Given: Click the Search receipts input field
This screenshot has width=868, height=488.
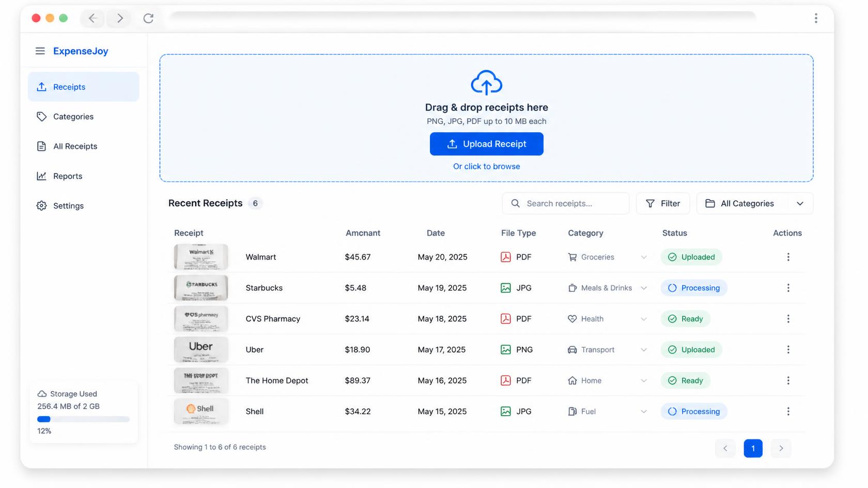Looking at the screenshot, I should click(566, 203).
